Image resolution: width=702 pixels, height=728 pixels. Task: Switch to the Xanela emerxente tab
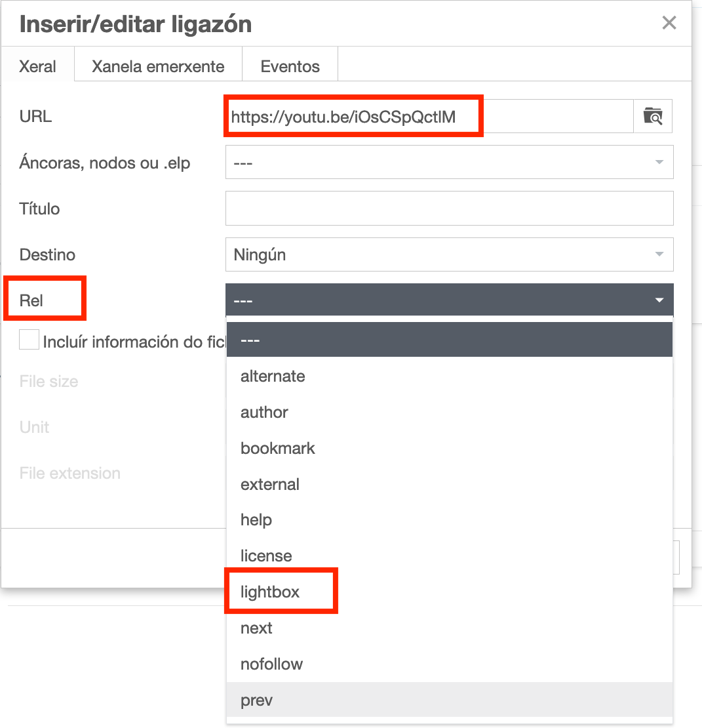coord(158,66)
